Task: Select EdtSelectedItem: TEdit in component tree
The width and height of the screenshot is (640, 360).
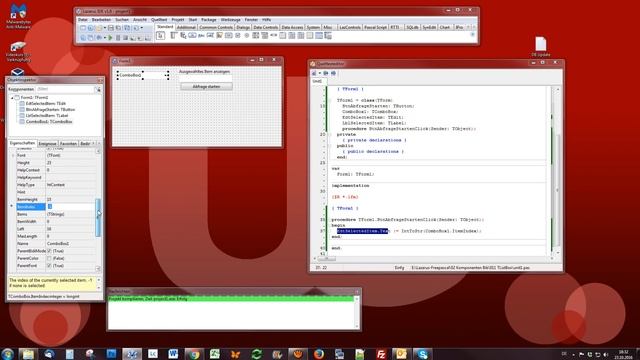Action: 46,104
